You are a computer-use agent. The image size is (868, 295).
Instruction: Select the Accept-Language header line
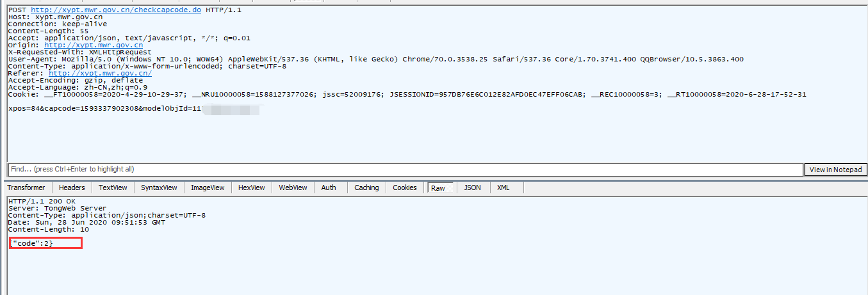[78, 87]
